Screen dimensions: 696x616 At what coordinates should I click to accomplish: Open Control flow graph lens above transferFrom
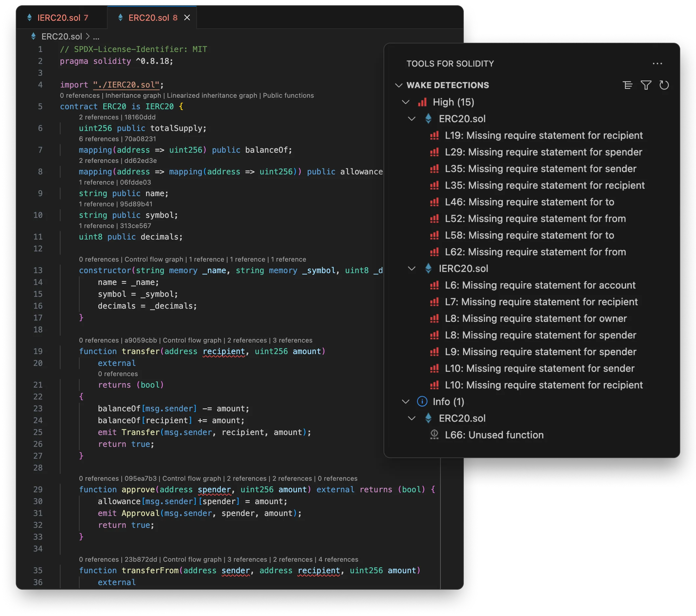coord(192,559)
